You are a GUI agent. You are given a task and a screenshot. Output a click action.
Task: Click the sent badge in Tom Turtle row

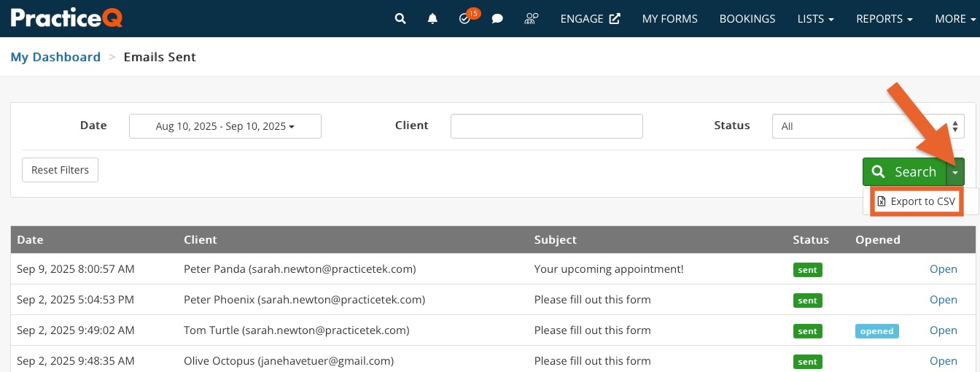point(807,331)
